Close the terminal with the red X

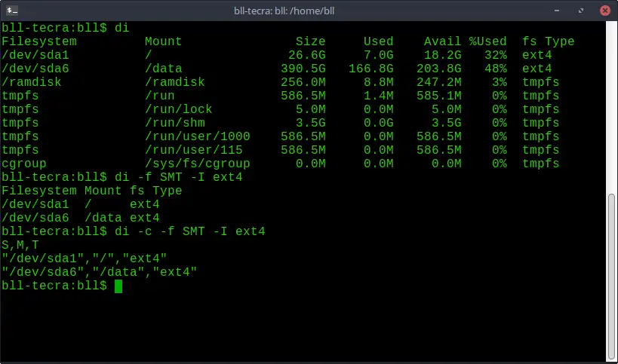click(605, 11)
